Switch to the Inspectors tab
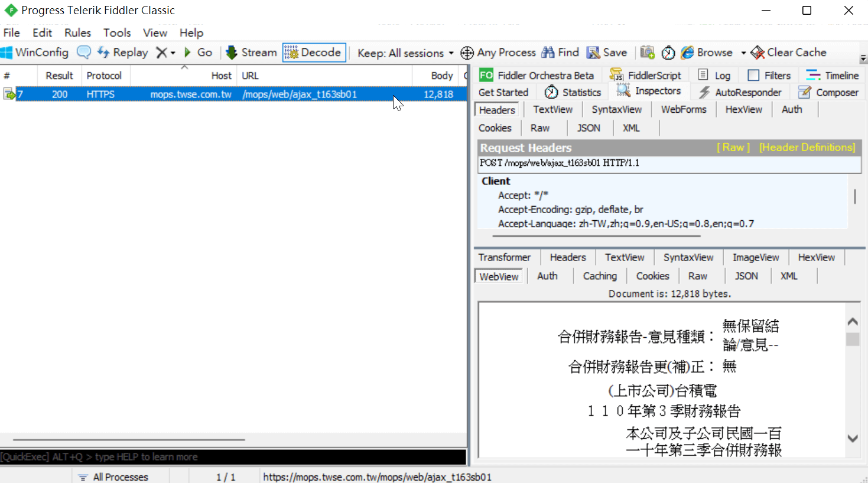 click(649, 91)
